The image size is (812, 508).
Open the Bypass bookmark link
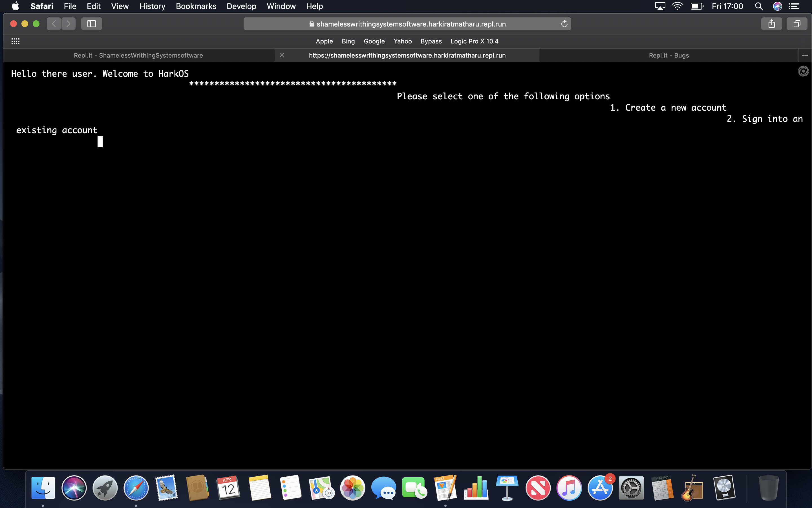431,41
